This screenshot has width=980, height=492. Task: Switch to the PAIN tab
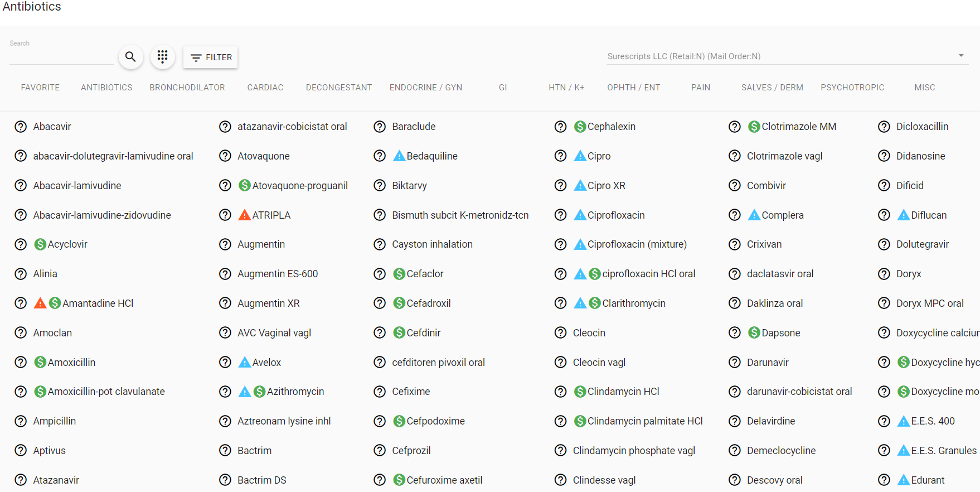[701, 88]
